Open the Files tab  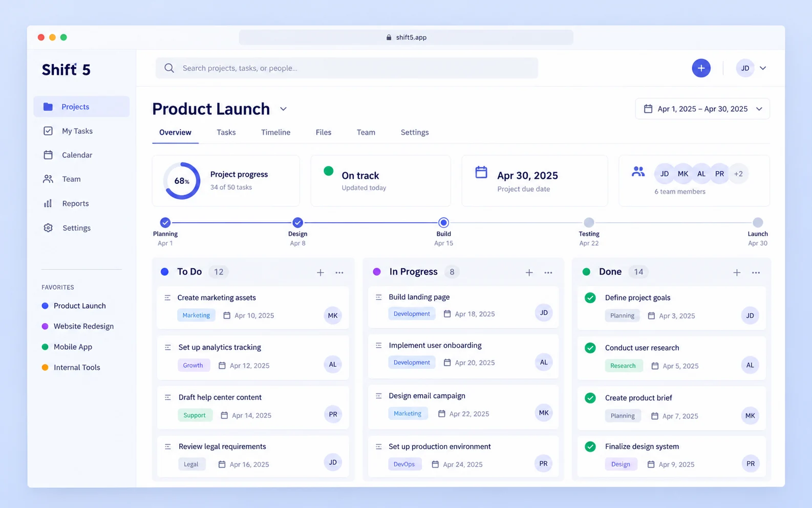[324, 132]
